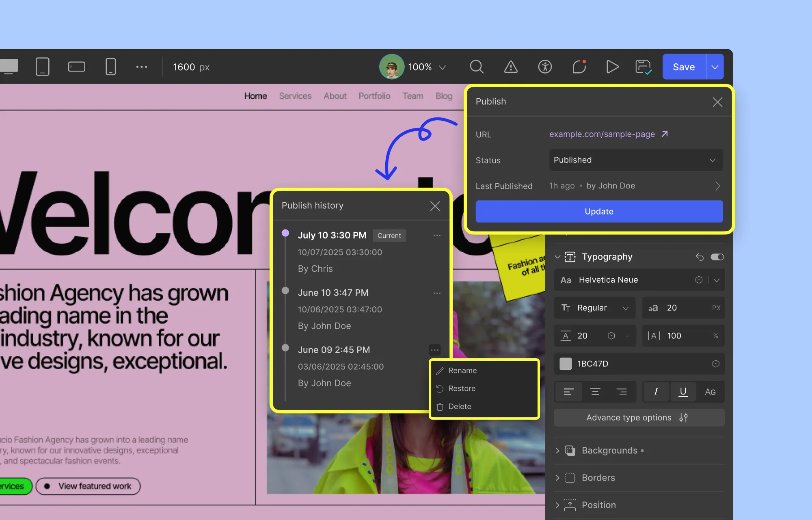The height and width of the screenshot is (520, 812).
Task: Click hexagon variable icon in line-height field
Action: tap(611, 336)
